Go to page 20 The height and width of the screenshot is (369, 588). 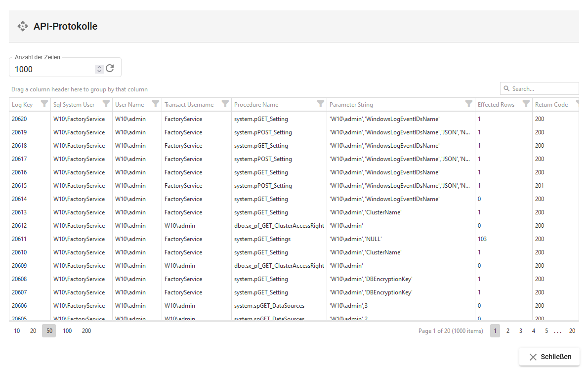pos(572,330)
